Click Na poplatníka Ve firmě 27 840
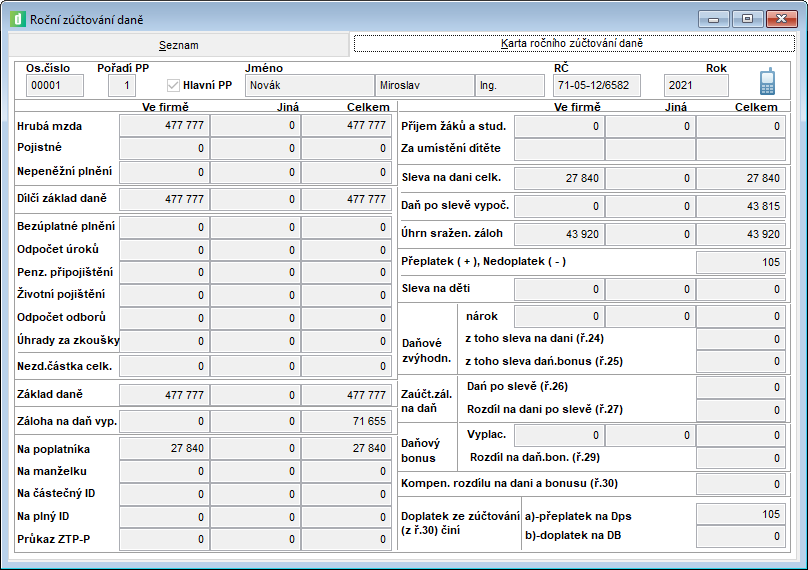Screen dimensions: 808x570 coord(164,449)
